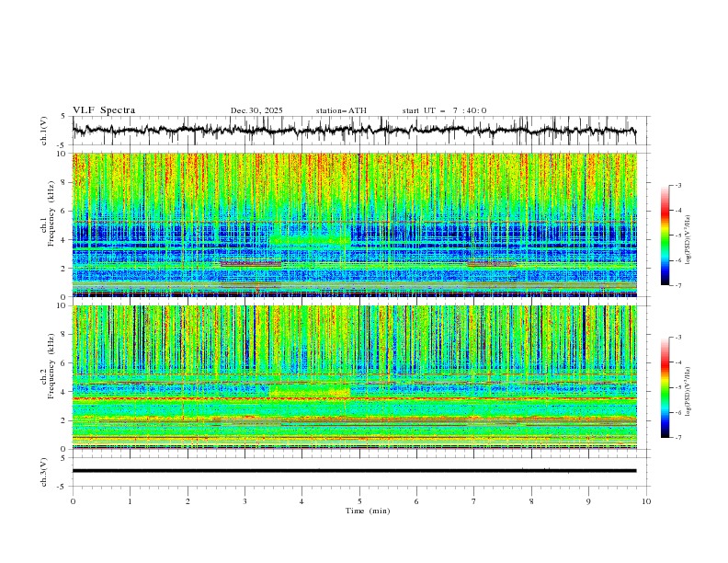Click the ch.1 colorbar "log(PSD)(V²/Hz)" label
728x563 pixels.
click(x=688, y=240)
